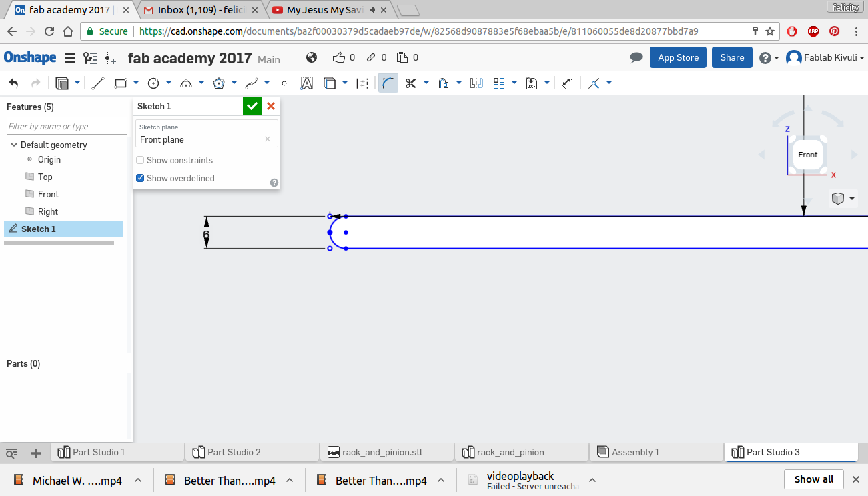Select the Arc sketch tool

click(186, 83)
